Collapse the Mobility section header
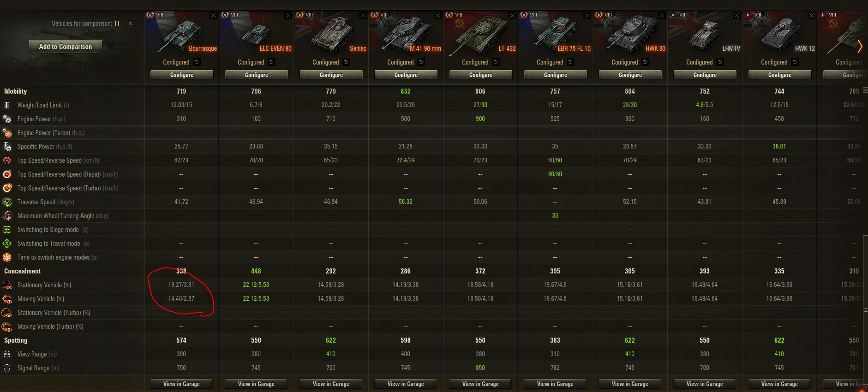The image size is (868, 392). [x=16, y=91]
